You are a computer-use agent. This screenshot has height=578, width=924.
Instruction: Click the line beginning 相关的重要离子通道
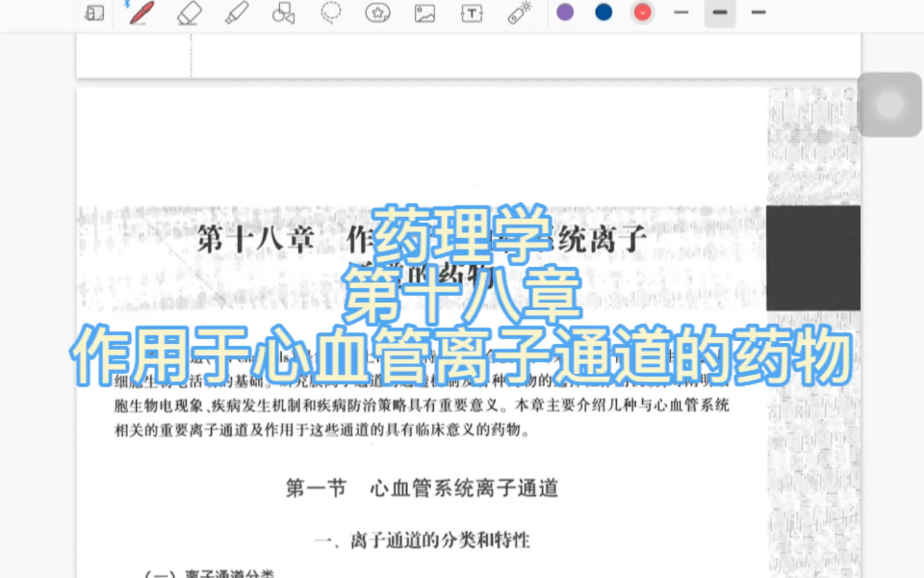click(x=322, y=430)
